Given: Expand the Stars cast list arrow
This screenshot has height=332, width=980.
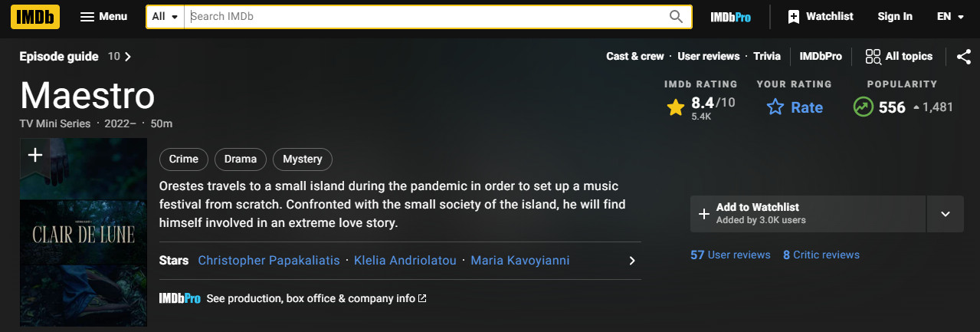Looking at the screenshot, I should 632,261.
